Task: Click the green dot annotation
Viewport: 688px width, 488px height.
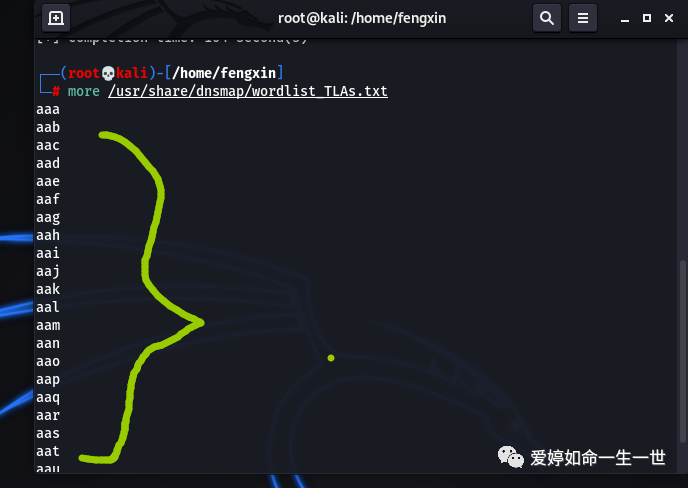Action: click(x=331, y=358)
